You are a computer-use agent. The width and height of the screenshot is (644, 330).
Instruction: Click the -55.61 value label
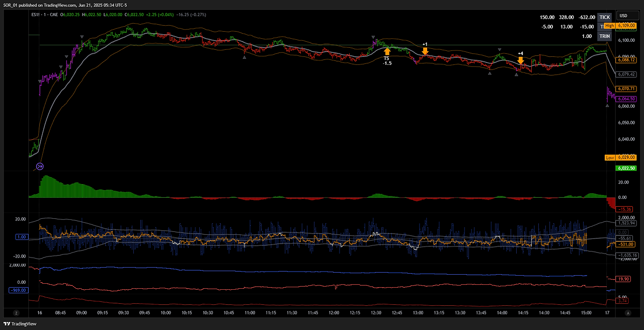(624, 238)
